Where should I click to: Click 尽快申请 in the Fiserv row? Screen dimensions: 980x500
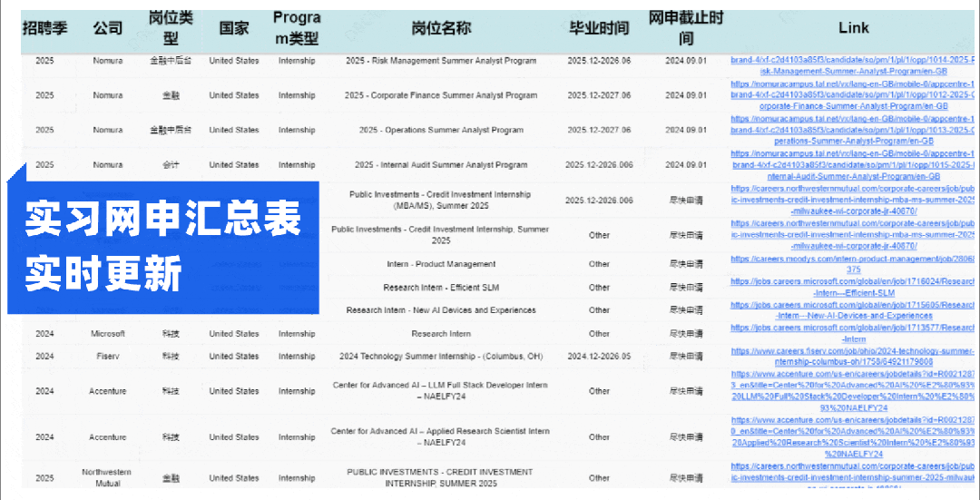pyautogui.click(x=686, y=357)
